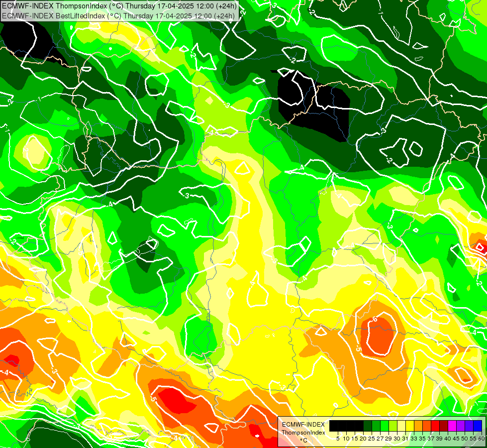The height and width of the screenshot is (448, 487).
Task: Select the blue legend swatch 55-60
Action: [x=478, y=426]
